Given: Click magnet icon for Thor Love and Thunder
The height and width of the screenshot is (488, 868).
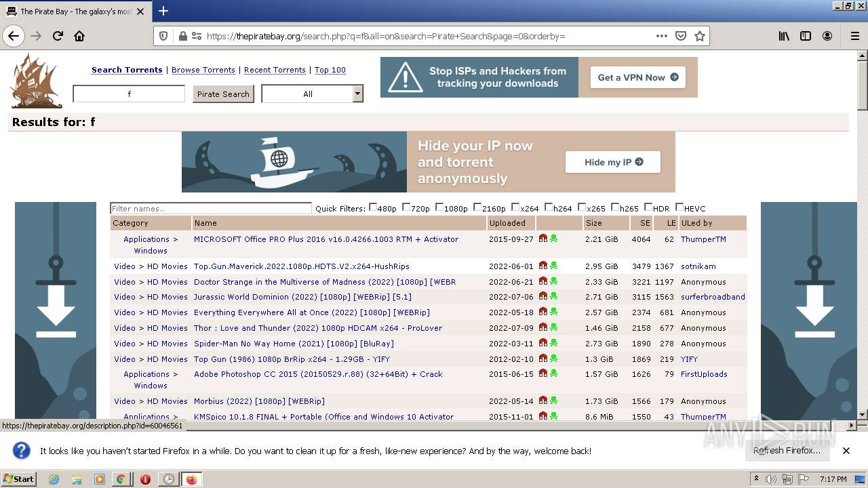Looking at the screenshot, I should pos(543,327).
